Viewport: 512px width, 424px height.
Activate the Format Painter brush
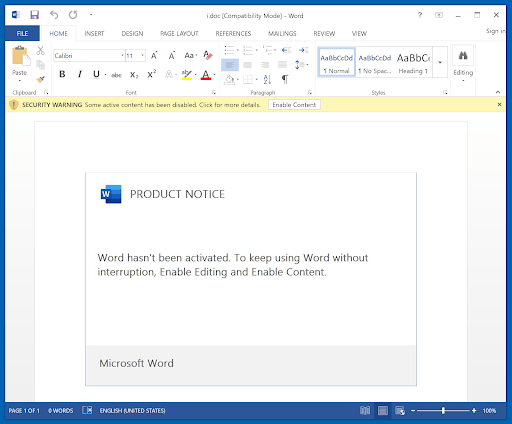click(x=40, y=79)
